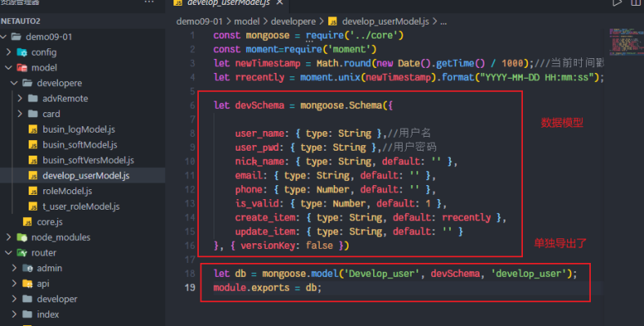
Task: Click line number 19 in gutter
Action: pyautogui.click(x=190, y=288)
